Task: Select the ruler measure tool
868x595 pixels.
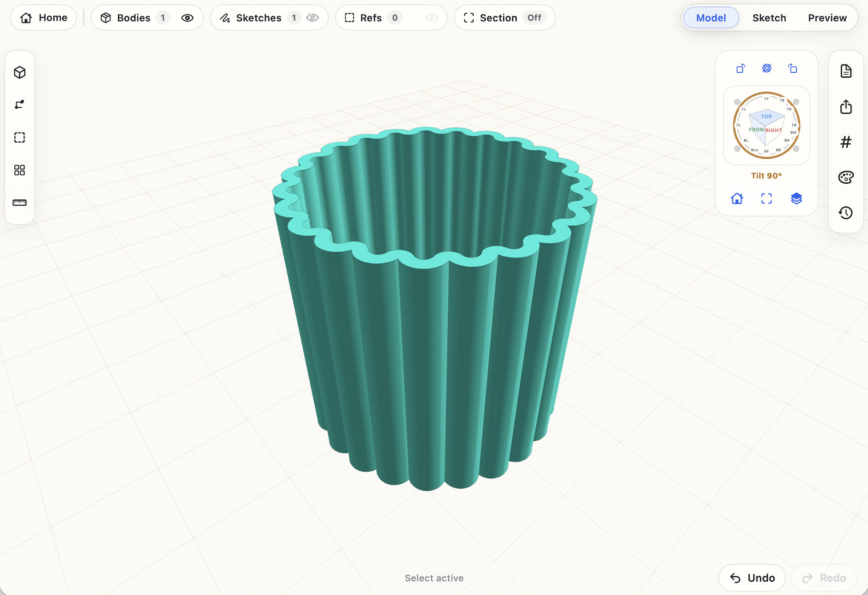Action: tap(19, 203)
